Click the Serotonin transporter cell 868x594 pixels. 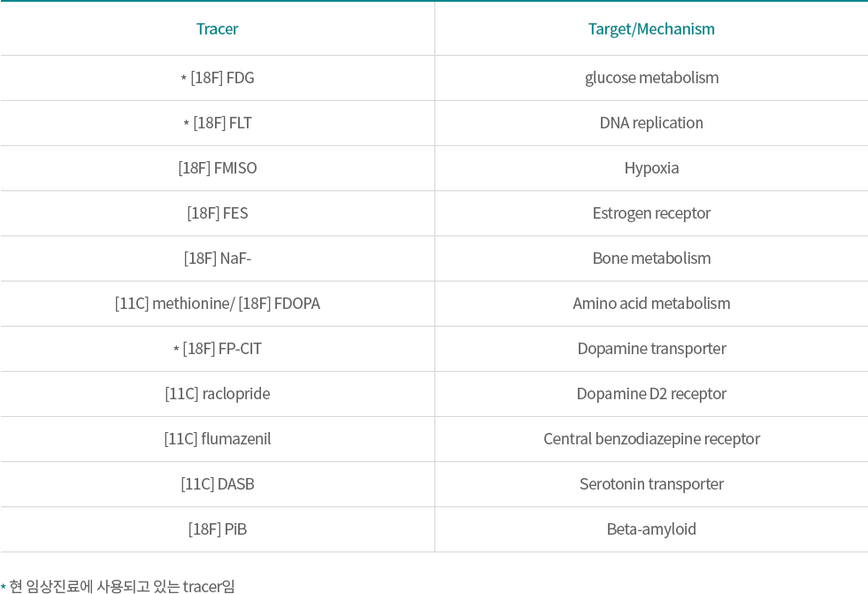pos(651,484)
